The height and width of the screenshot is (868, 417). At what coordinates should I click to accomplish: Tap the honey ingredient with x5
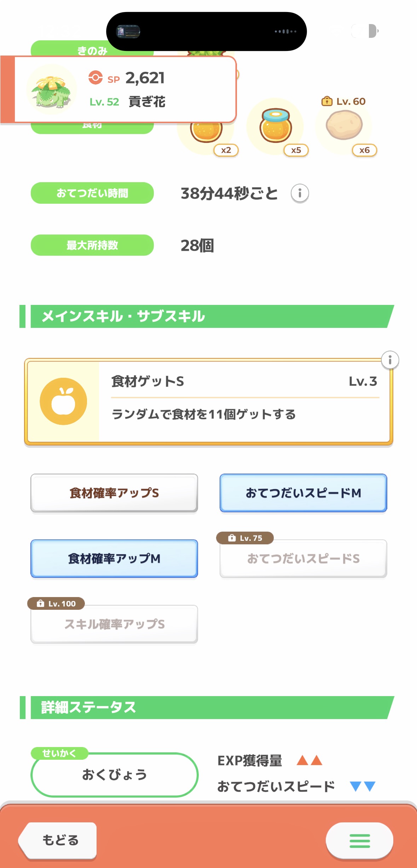(x=275, y=127)
